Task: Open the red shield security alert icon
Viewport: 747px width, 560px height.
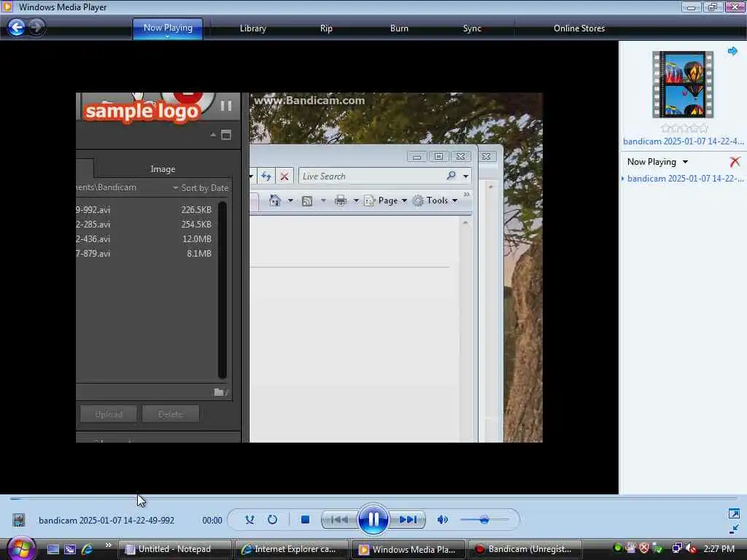Action: tap(644, 548)
